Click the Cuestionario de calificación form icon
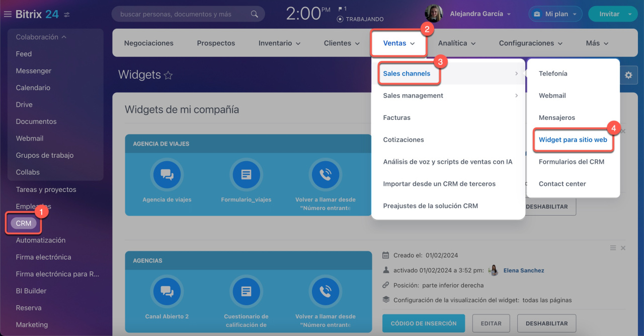 [x=246, y=292]
